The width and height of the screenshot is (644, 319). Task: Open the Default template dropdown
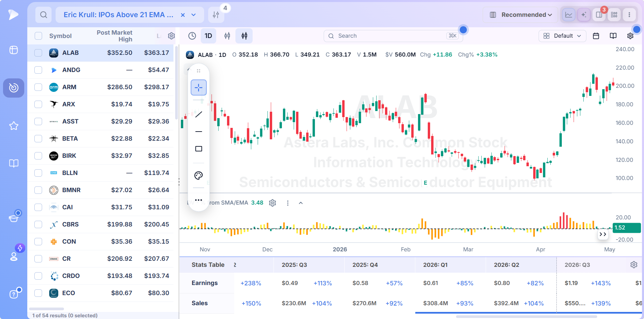[x=562, y=36]
